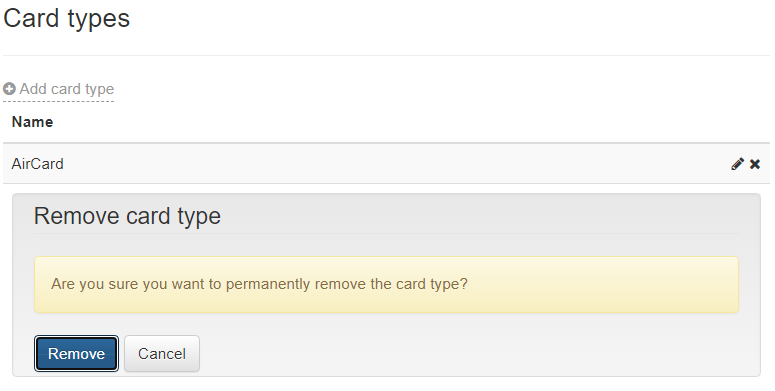This screenshot has width=775, height=391.
Task: Click the yellow confirmation warning message
Action: coord(387,285)
